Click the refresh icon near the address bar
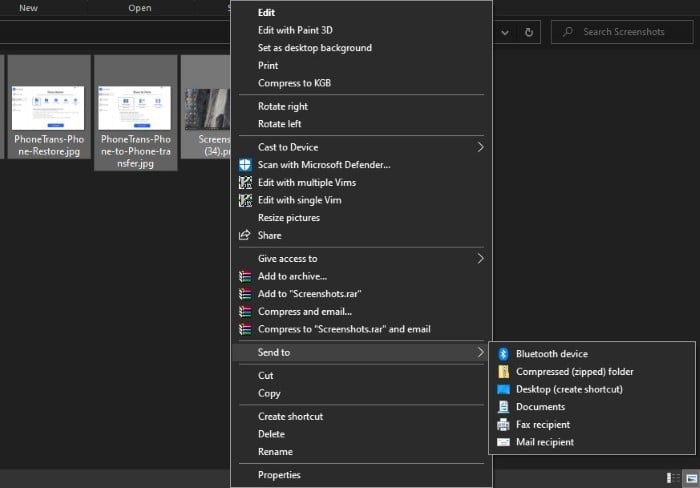This screenshot has height=488, width=700. point(529,32)
